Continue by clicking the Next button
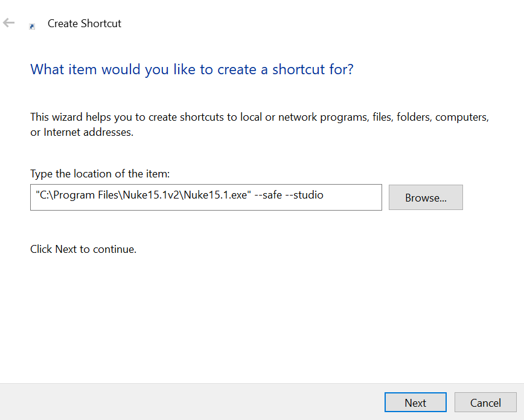The image size is (524, 420). tap(415, 402)
